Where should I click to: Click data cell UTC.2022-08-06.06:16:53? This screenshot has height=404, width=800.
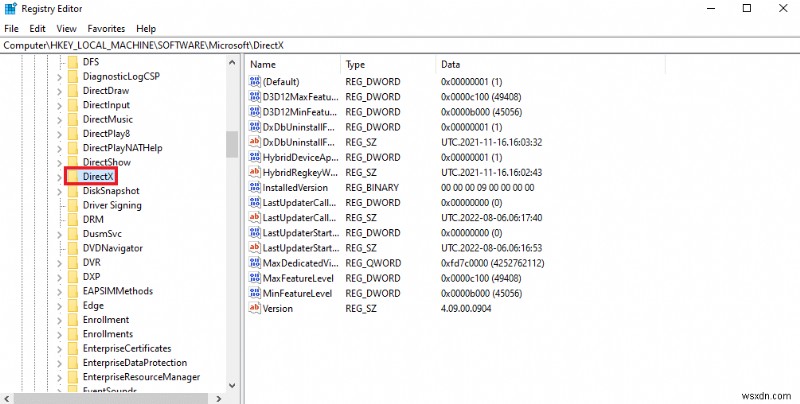[491, 248]
